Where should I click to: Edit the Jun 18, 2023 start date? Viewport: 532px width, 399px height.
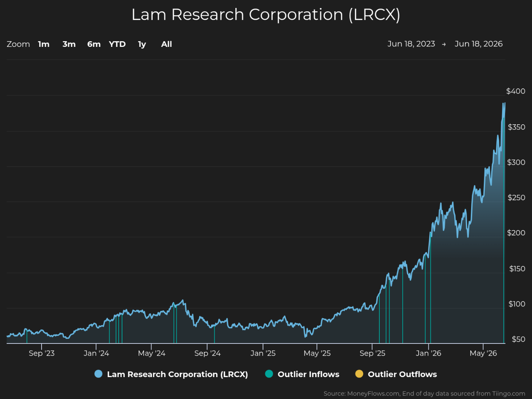click(x=411, y=44)
